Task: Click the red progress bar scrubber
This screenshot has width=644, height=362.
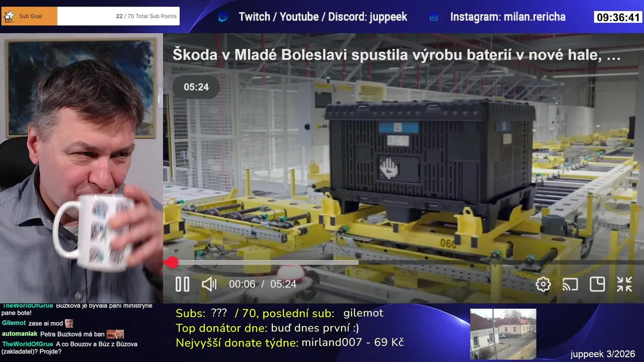Action: click(x=172, y=262)
